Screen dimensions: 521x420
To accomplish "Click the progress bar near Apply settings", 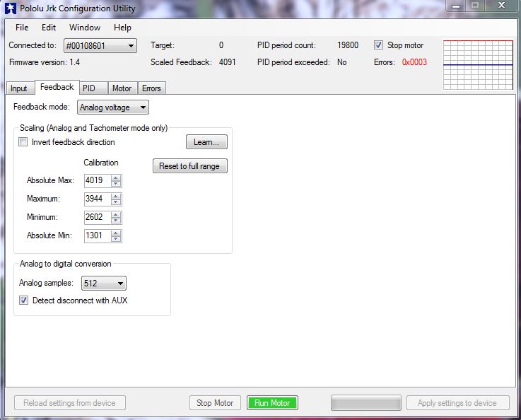I will [x=365, y=403].
